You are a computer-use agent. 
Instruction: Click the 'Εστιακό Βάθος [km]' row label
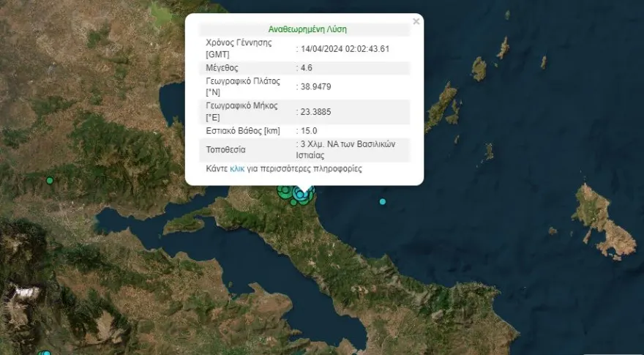tap(244, 131)
